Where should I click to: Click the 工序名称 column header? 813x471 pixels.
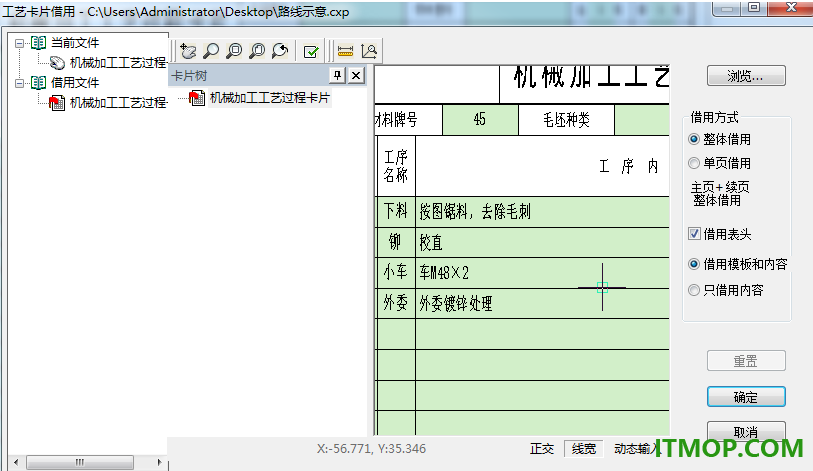396,166
